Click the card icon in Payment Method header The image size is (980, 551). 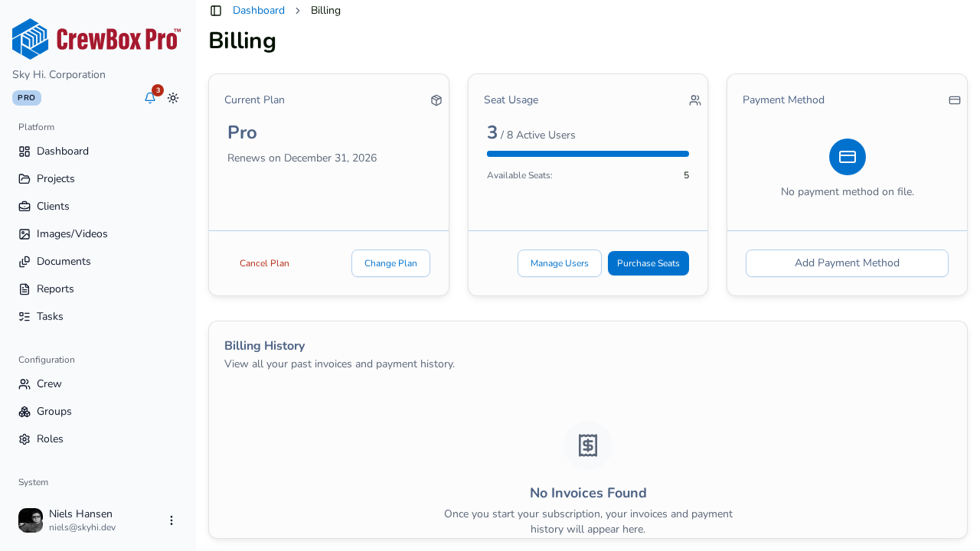point(955,100)
